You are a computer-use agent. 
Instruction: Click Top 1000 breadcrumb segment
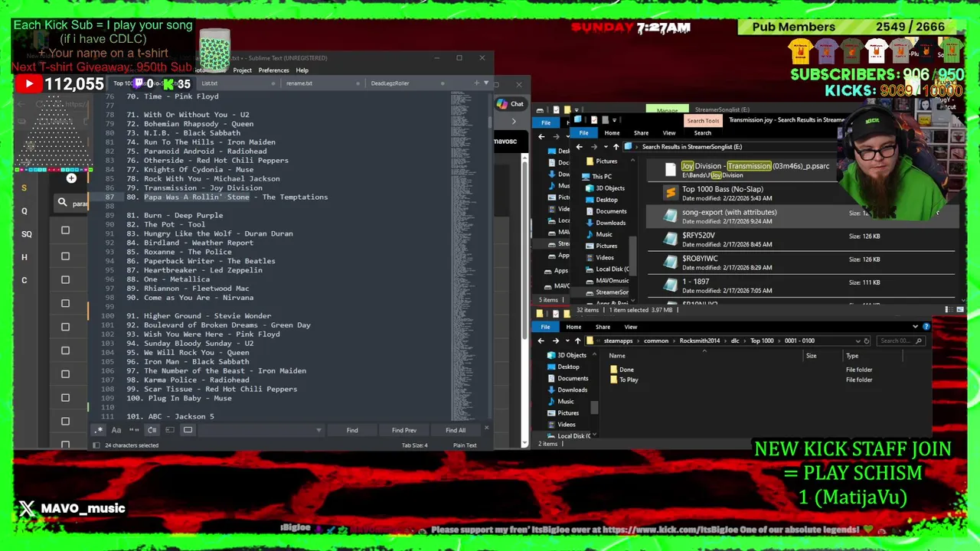762,341
